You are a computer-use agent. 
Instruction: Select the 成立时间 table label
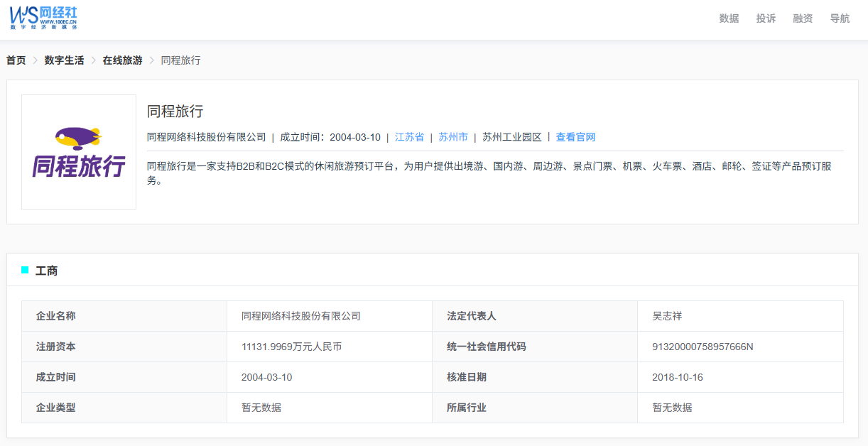click(56, 377)
